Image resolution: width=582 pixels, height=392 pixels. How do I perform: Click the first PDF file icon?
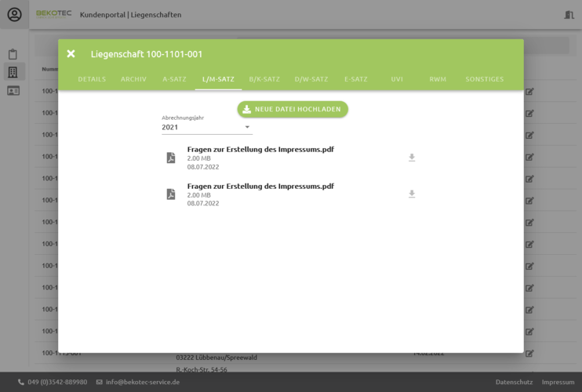click(x=171, y=158)
